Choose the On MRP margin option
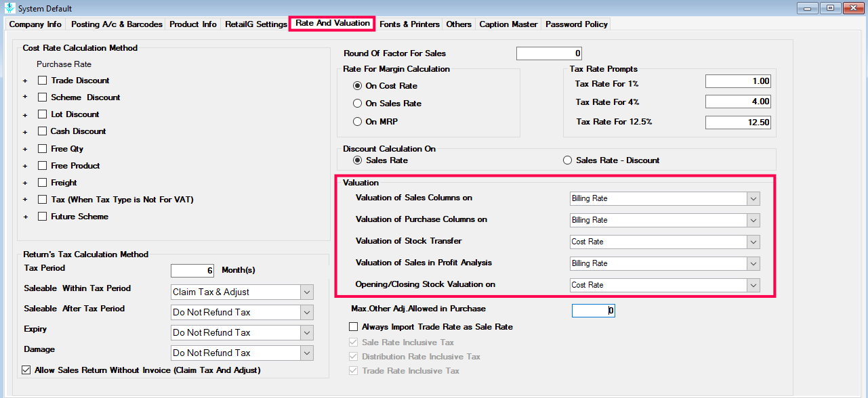This screenshot has height=398, width=868. (x=358, y=122)
